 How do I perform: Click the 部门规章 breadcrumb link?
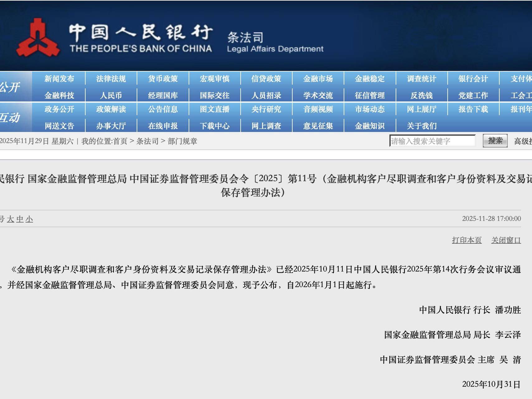[x=182, y=141]
